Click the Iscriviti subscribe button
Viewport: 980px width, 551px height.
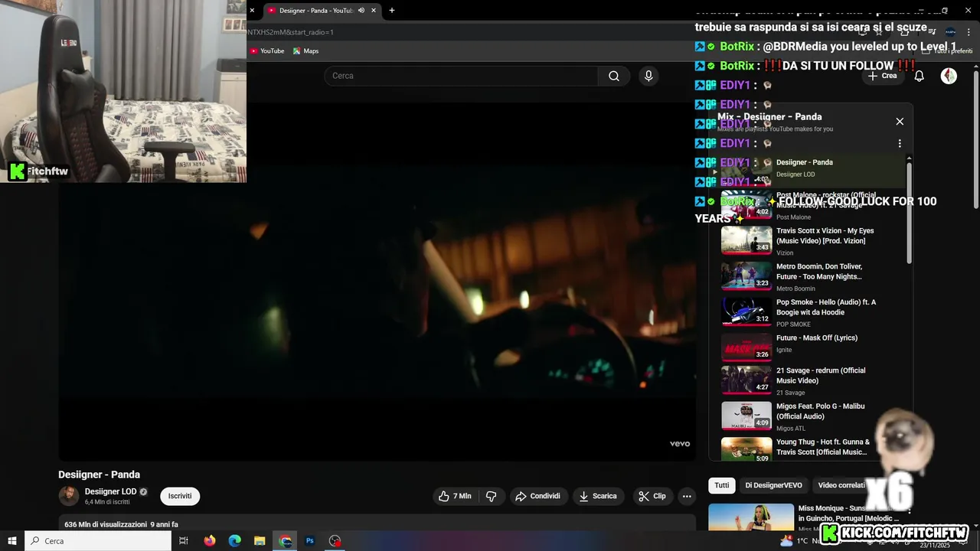point(180,496)
